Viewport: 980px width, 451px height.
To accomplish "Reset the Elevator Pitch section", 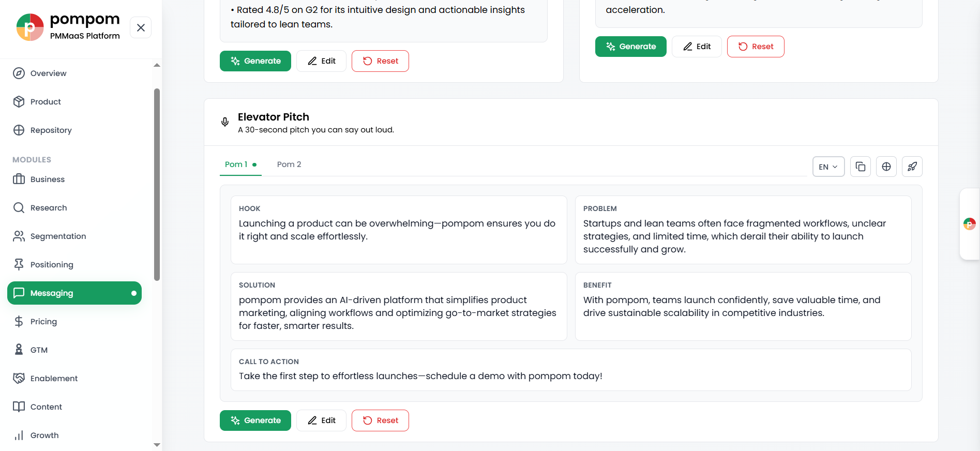I will pyautogui.click(x=380, y=420).
